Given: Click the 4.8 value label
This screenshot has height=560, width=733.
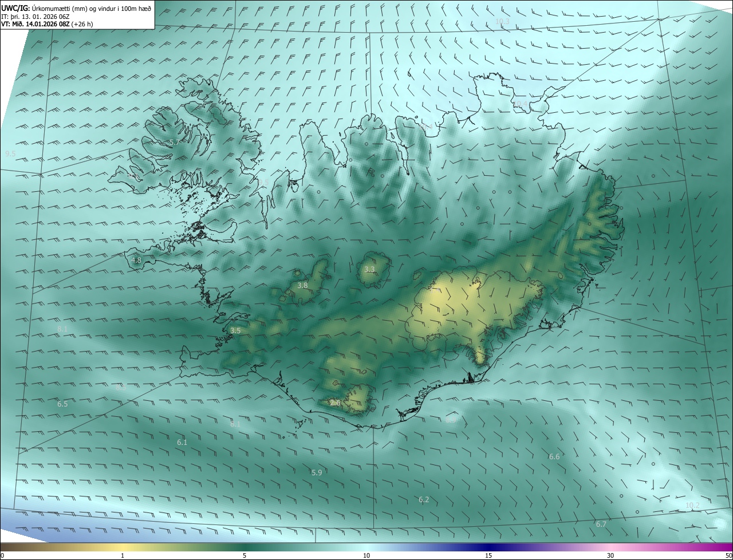Looking at the screenshot, I should point(136,261).
